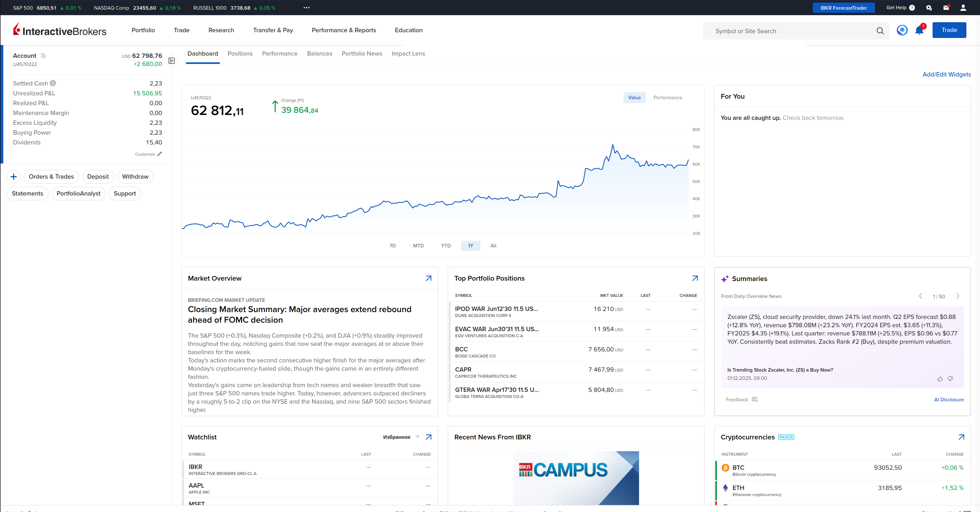Click the Deposit button
The image size is (980, 512).
click(x=98, y=177)
